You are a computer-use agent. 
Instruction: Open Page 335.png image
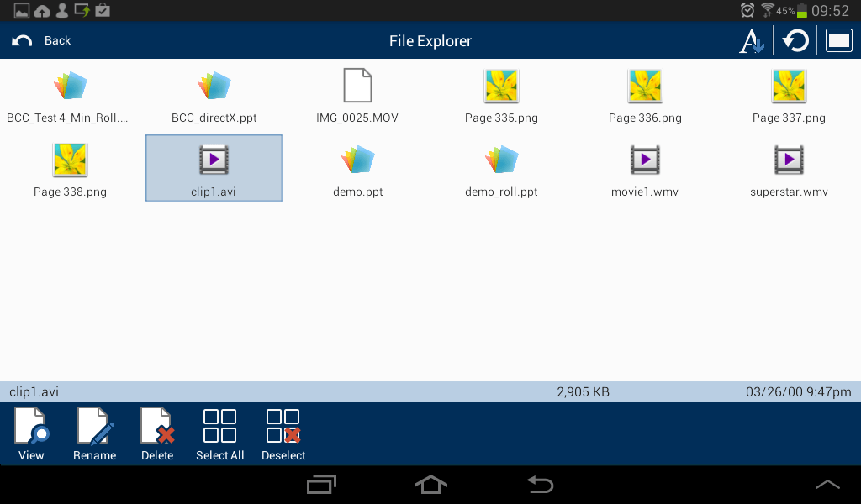[501, 95]
